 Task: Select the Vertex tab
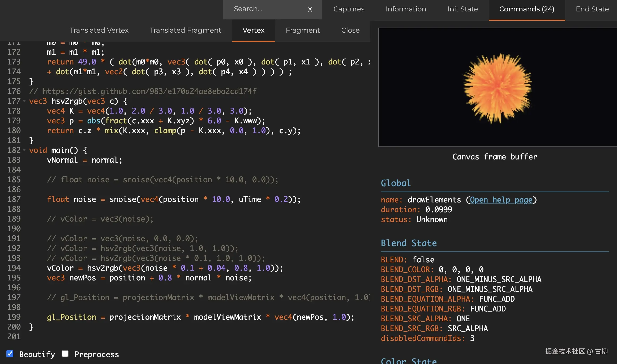coord(253,30)
